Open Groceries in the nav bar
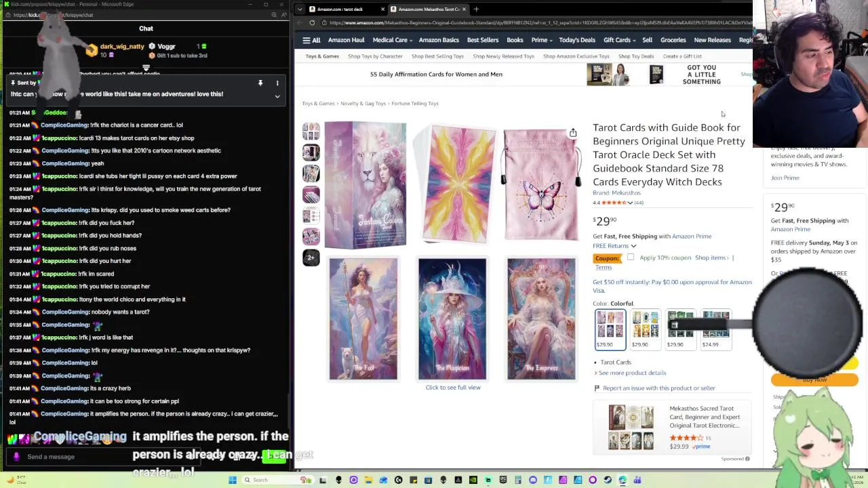The image size is (868, 488). point(673,40)
